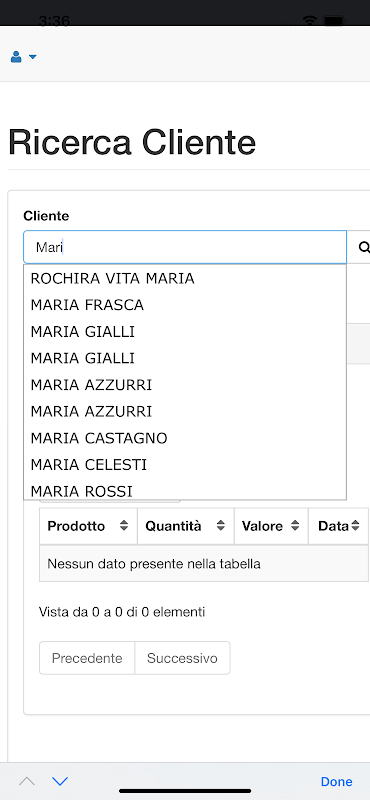Screen dimensions: 370x800
Task: Expand the caret next to the user icon
Action: click(33, 57)
